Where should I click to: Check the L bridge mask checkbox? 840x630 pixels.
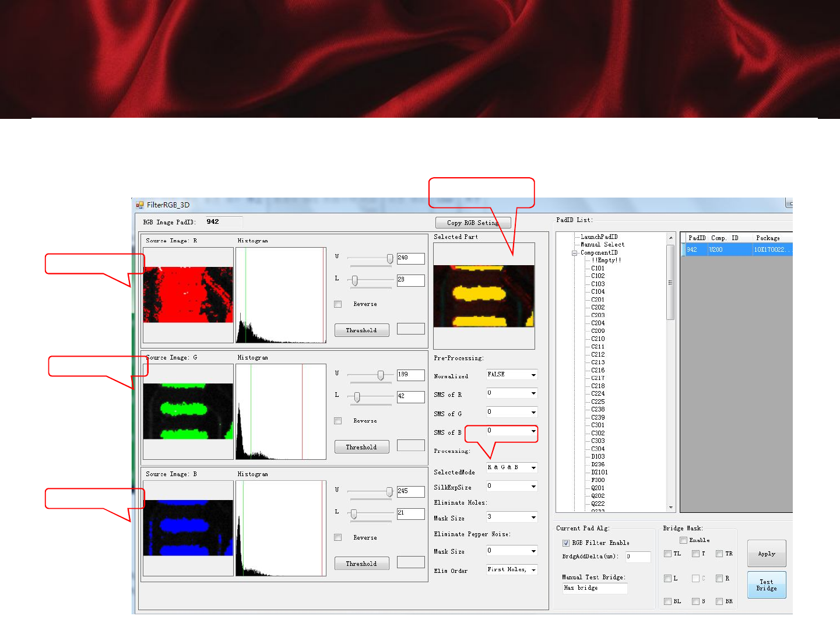coord(667,579)
